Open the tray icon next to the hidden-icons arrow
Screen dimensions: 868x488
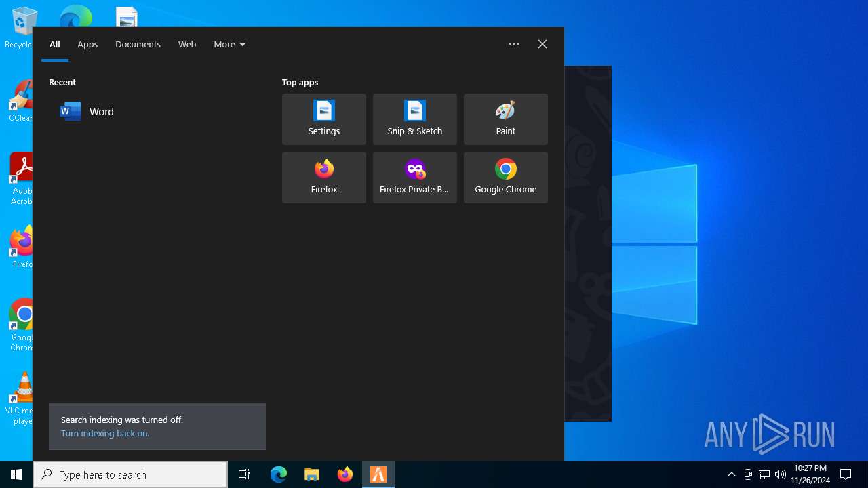748,474
